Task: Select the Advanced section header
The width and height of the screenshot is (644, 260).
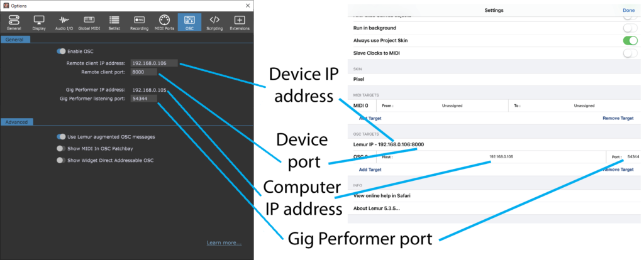Action: [x=17, y=122]
